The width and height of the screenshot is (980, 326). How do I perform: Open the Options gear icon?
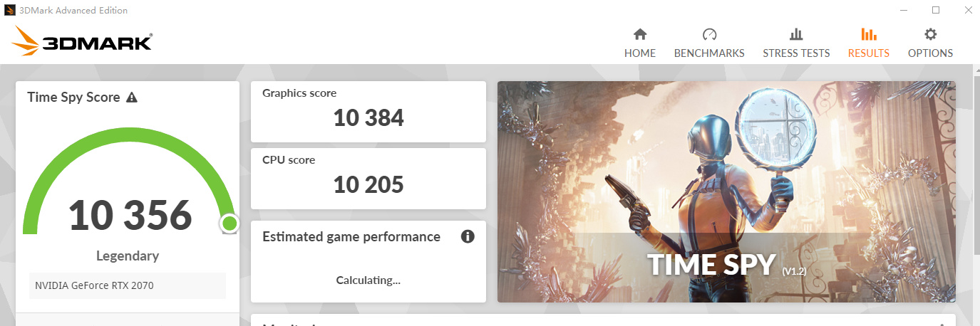(x=930, y=34)
